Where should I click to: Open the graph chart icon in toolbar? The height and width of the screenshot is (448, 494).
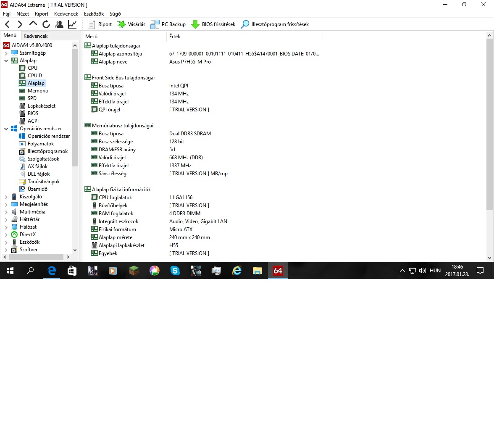[x=72, y=24]
